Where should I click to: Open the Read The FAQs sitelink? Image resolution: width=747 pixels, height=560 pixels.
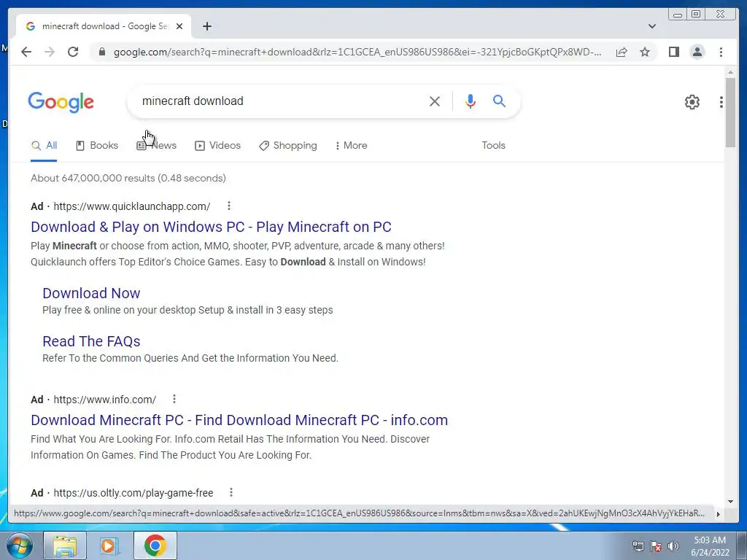(x=91, y=341)
